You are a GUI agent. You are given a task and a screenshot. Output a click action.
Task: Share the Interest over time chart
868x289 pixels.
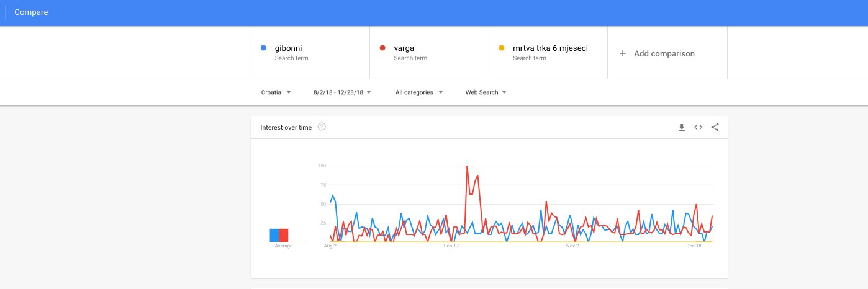(715, 127)
